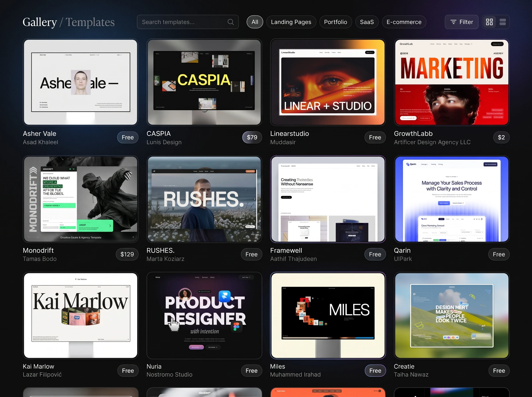Click the Free badge for Nuria
Screen dimensions: 532x397
point(251,371)
